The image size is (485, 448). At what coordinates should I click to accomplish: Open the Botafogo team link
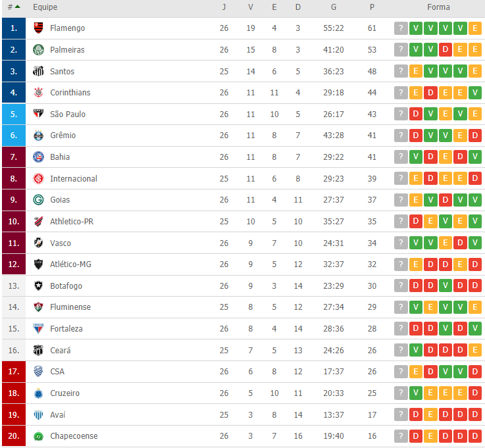(66, 286)
